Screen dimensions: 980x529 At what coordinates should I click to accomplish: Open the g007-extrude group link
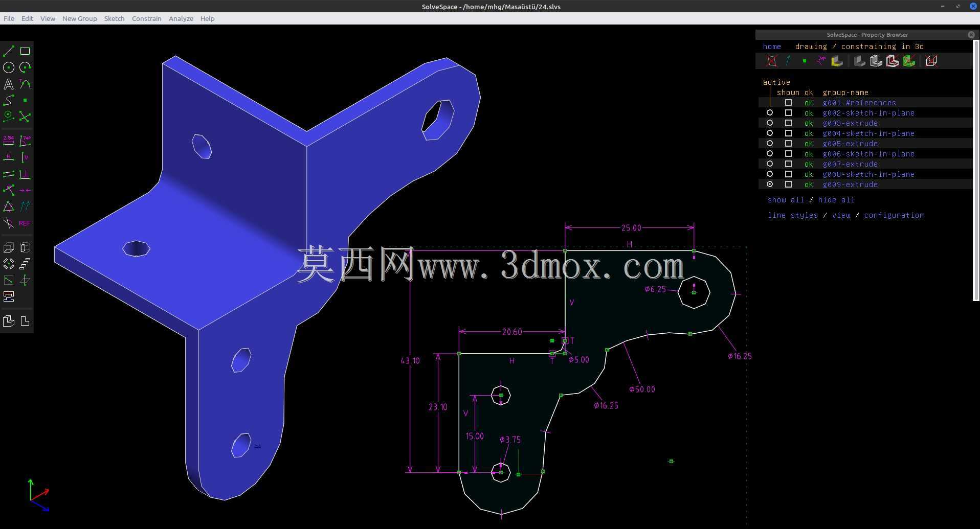click(x=850, y=164)
